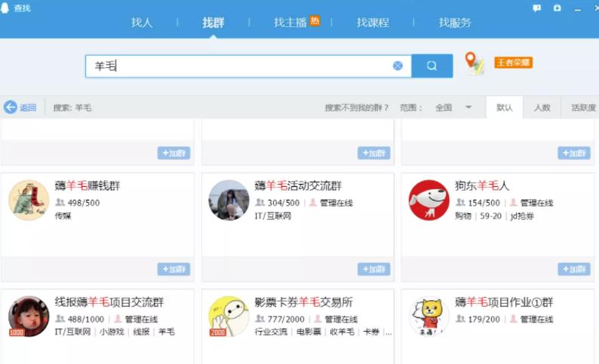The image size is (599, 364).
Task: Open the 找课程 tab
Action: pos(373,23)
